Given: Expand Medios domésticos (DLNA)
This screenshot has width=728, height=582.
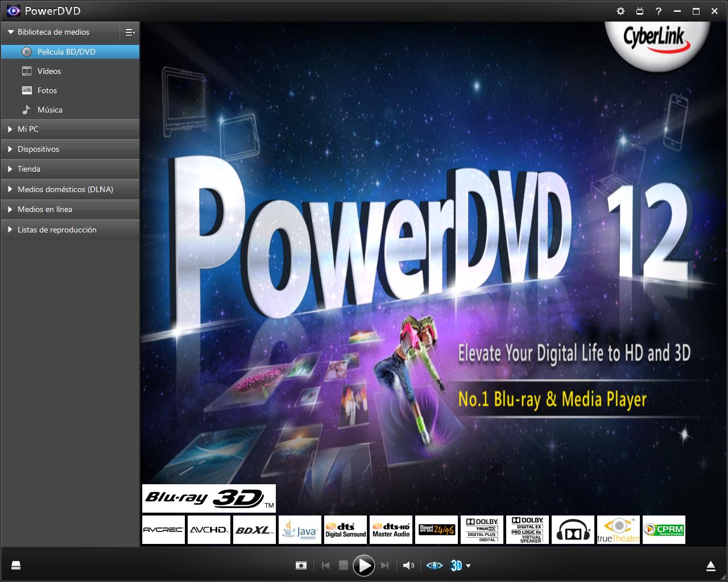Looking at the screenshot, I should pyautogui.click(x=70, y=190).
